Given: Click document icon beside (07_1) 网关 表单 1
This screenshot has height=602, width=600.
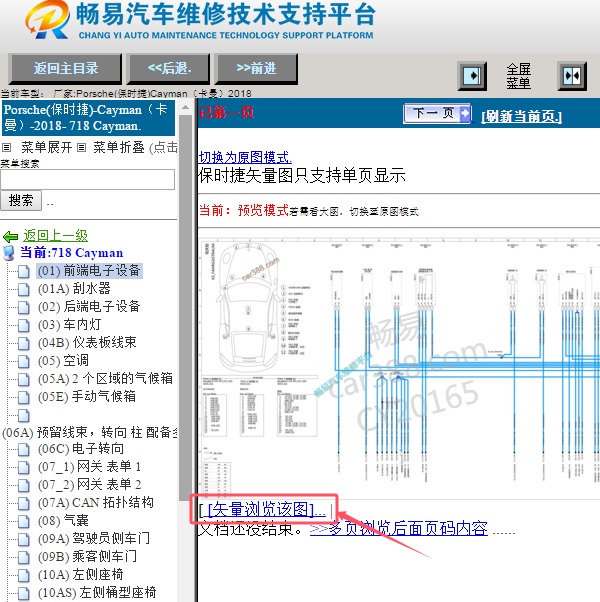Looking at the screenshot, I should pos(23,467).
